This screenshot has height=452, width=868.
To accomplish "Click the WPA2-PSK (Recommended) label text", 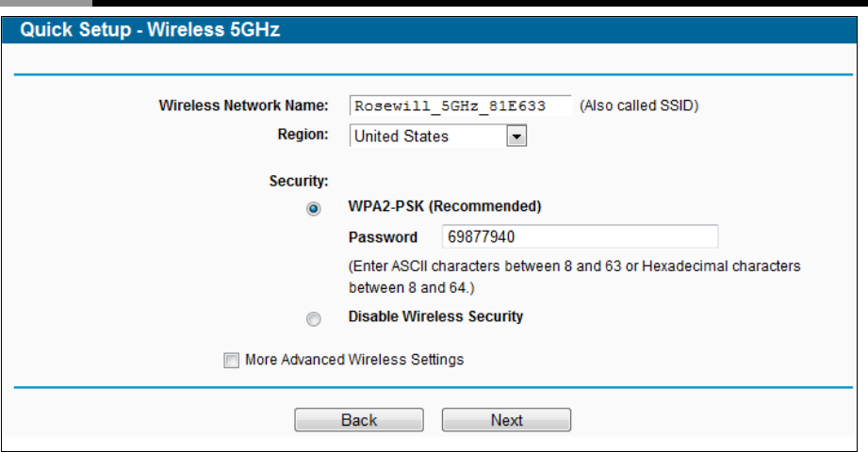I will [445, 206].
